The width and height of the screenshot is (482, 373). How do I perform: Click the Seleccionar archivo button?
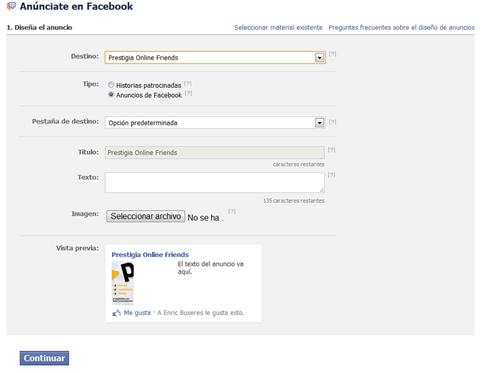click(x=145, y=216)
